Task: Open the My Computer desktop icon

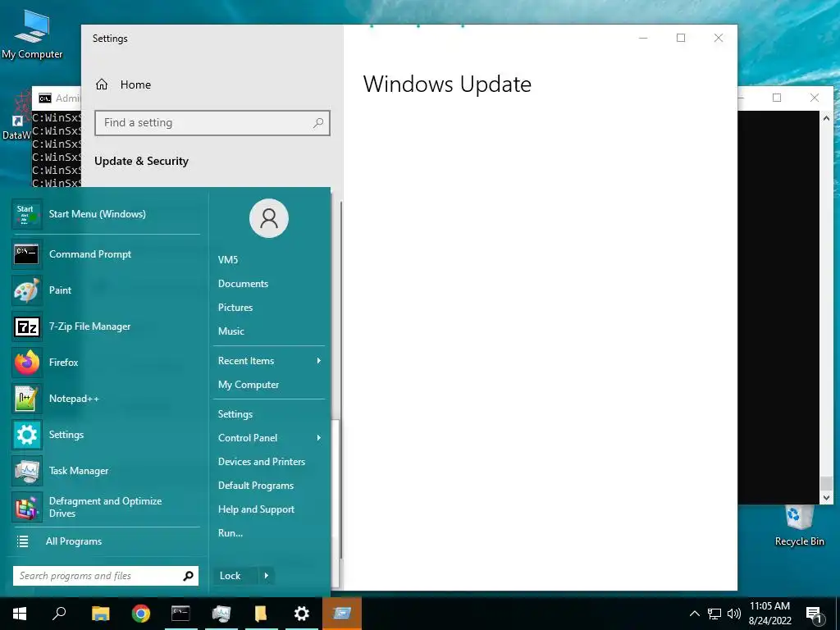Action: point(32,34)
